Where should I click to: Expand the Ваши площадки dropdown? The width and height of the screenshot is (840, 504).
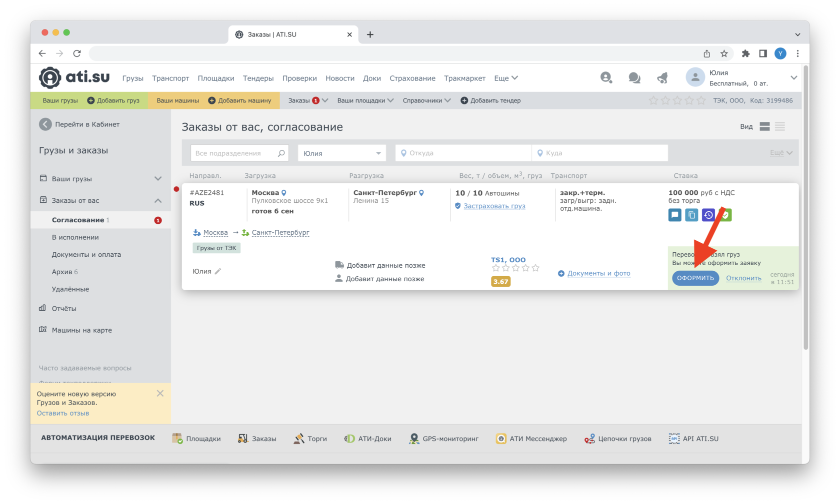[x=365, y=100]
